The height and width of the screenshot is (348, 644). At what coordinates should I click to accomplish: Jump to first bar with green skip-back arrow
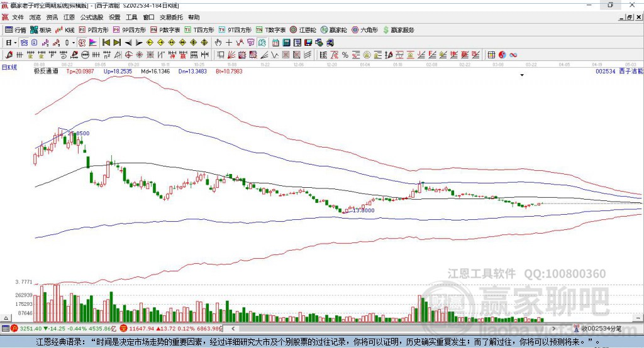click(106, 43)
